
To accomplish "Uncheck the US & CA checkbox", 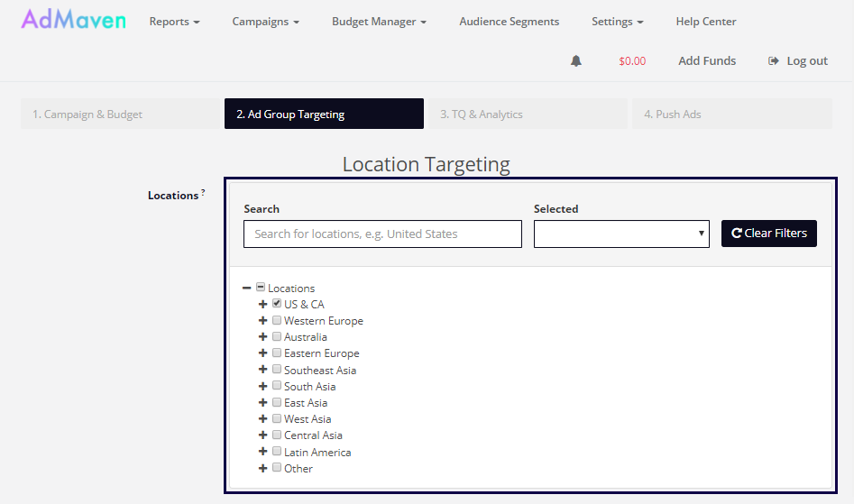I will pyautogui.click(x=277, y=304).
